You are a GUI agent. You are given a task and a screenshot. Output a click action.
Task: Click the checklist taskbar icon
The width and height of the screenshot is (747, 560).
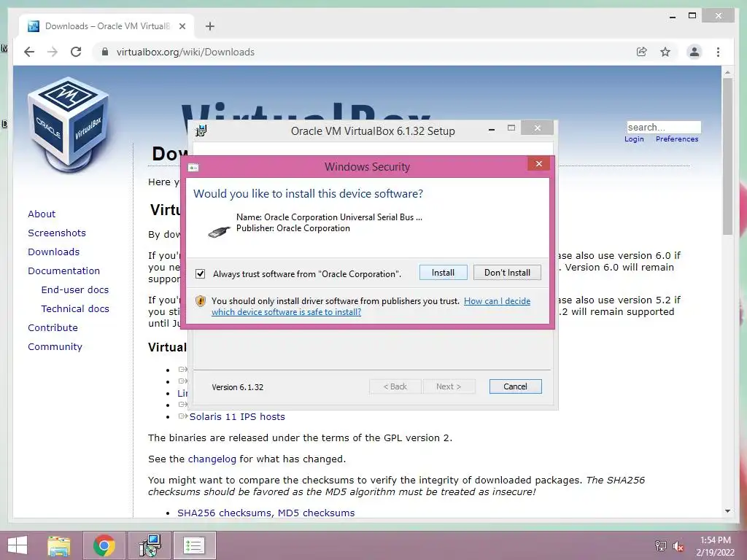(194, 545)
